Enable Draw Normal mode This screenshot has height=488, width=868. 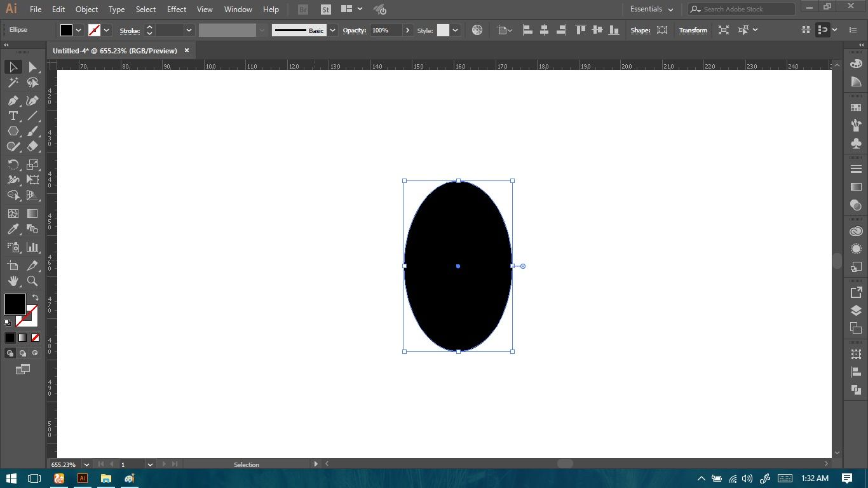pos(10,353)
